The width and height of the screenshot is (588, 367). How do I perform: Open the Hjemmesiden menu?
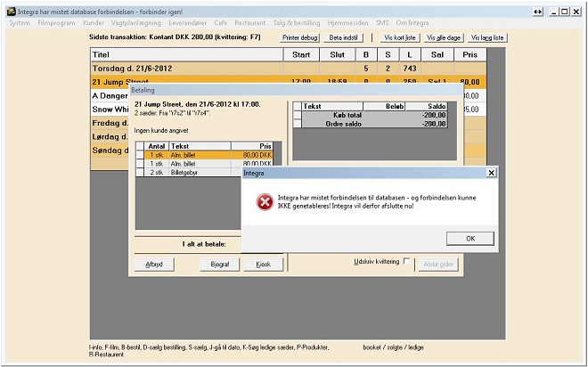(x=347, y=23)
